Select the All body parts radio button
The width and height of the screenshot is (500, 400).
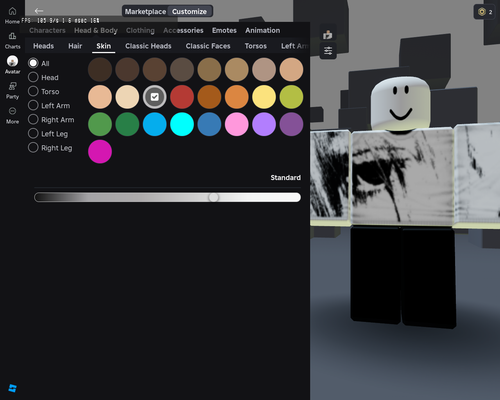(x=33, y=63)
